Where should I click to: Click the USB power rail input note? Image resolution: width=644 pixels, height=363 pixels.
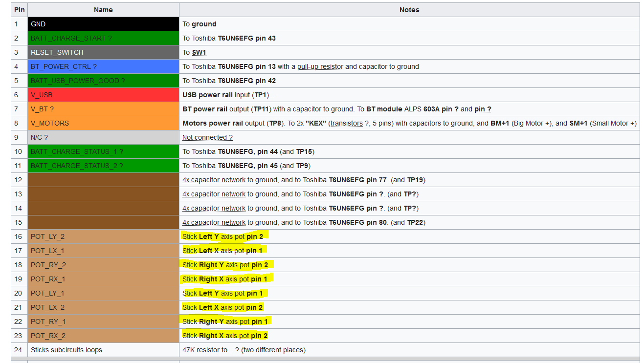click(x=228, y=95)
